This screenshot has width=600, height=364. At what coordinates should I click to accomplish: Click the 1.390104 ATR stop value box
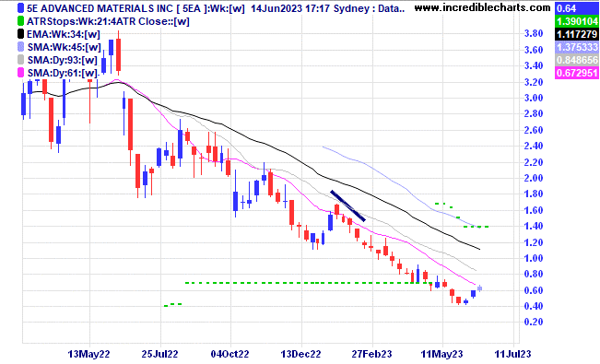pyautogui.click(x=577, y=21)
